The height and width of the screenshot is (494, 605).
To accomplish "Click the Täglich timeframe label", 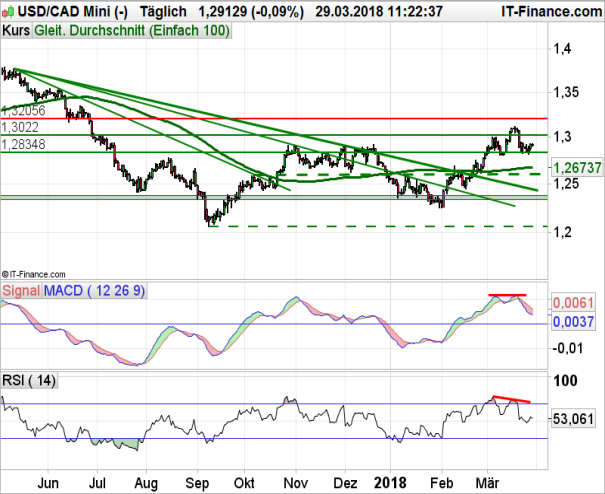I will pos(163,12).
